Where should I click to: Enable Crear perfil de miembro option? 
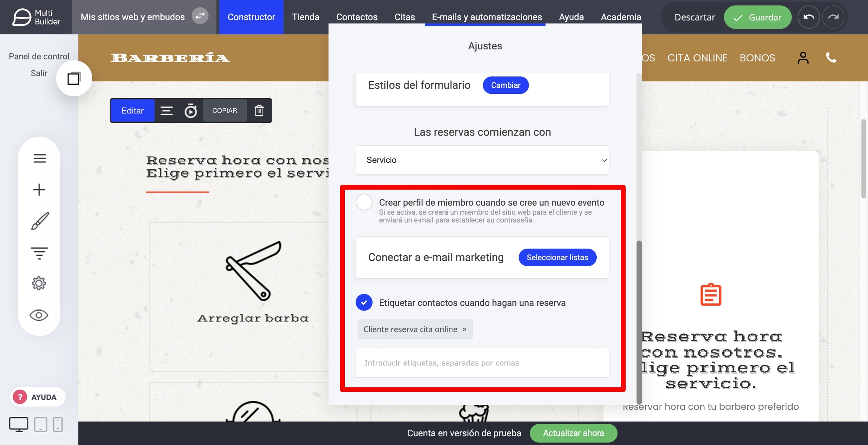coord(364,202)
